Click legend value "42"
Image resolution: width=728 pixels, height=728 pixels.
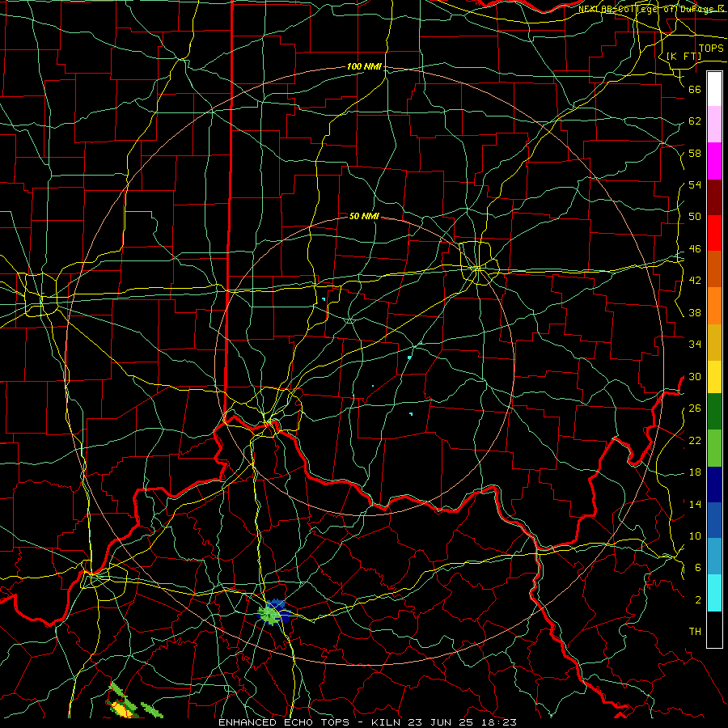[x=695, y=281]
